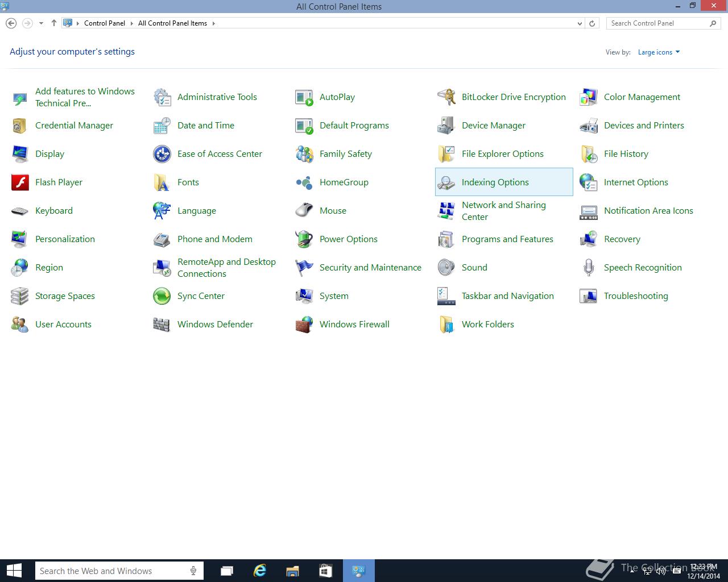Click the Control Panel breadcrumb
This screenshot has width=728, height=582.
pyautogui.click(x=104, y=23)
